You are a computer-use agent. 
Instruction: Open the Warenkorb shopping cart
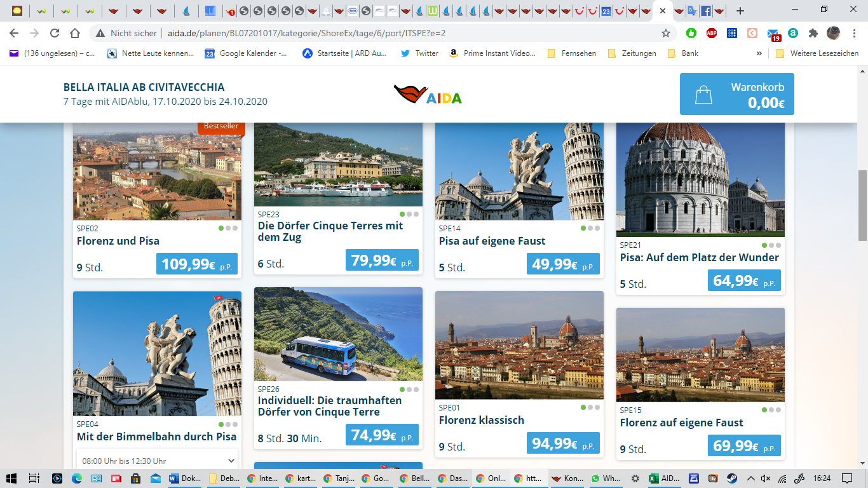(736, 94)
